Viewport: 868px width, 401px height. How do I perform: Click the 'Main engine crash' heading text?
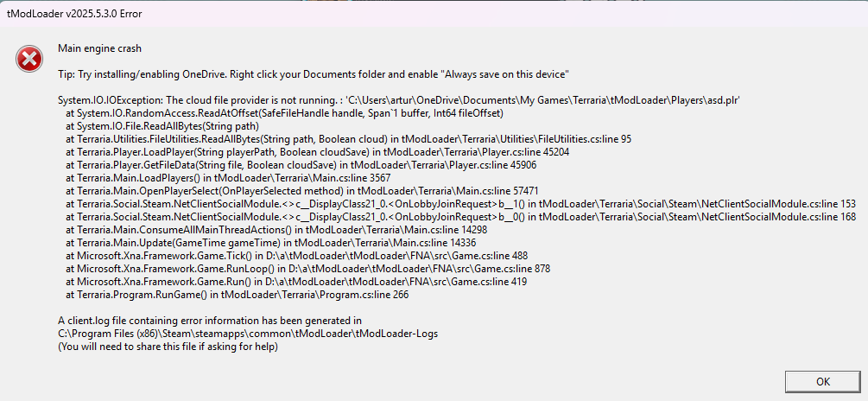pos(99,48)
